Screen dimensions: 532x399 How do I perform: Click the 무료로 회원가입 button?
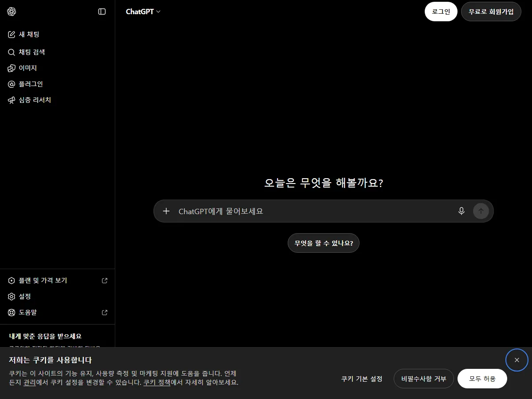point(491,12)
